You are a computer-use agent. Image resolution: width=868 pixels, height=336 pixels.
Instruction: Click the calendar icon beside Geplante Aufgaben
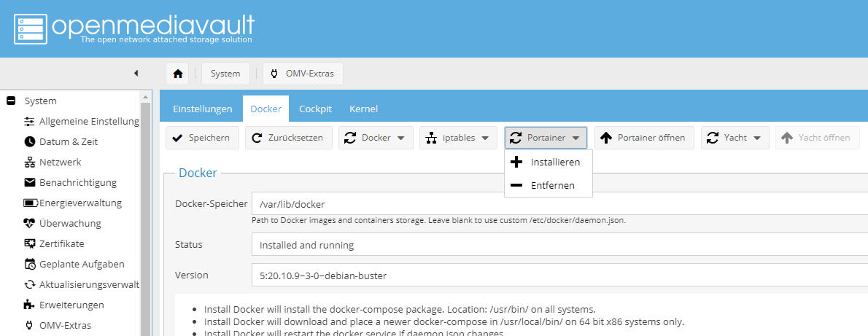tap(30, 264)
